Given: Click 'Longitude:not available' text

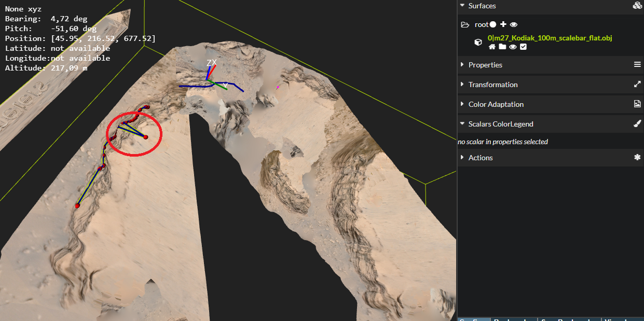Looking at the screenshot, I should pyautogui.click(x=58, y=58).
